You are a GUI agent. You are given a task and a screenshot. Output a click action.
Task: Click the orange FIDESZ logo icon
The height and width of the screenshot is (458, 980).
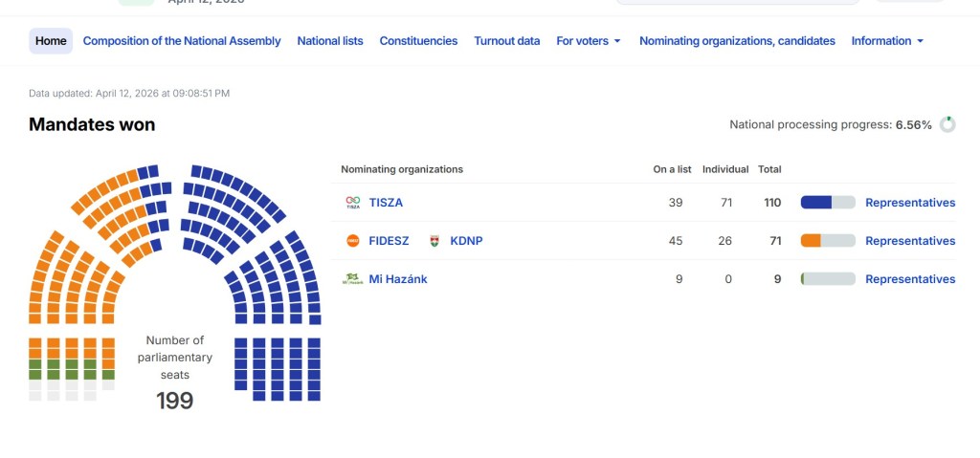[x=352, y=241]
